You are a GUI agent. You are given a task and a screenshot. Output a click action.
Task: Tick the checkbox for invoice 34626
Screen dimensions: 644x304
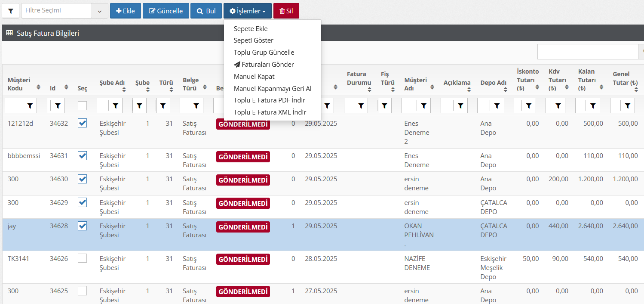click(82, 258)
